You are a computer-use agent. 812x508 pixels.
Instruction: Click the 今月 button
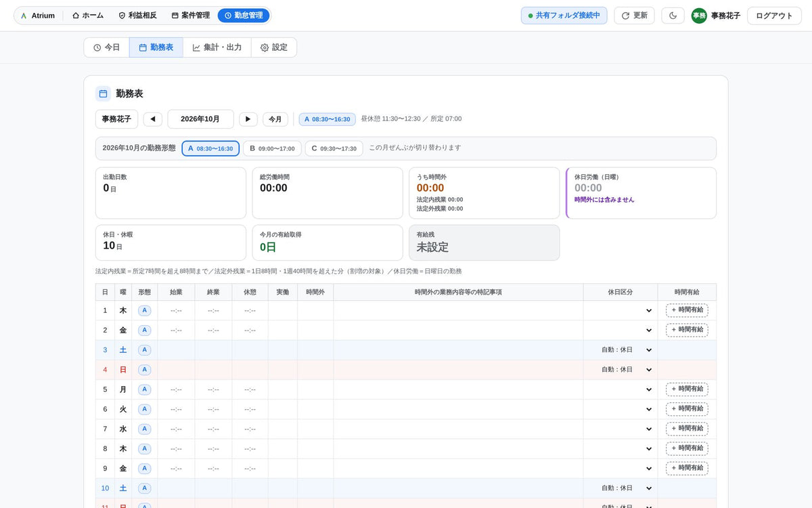coord(275,119)
